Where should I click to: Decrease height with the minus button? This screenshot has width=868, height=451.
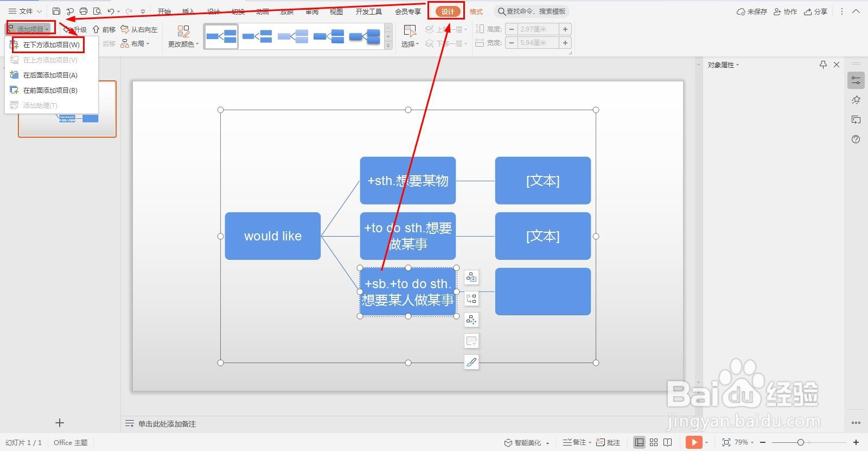512,29
